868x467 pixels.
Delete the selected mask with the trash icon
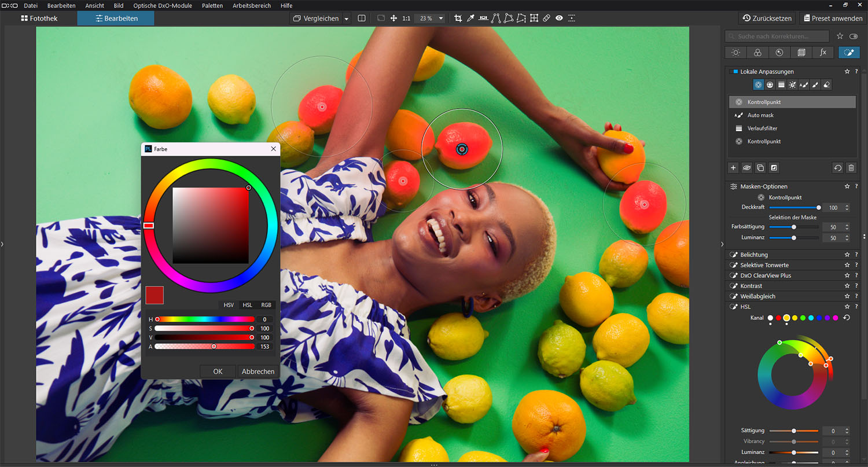851,168
